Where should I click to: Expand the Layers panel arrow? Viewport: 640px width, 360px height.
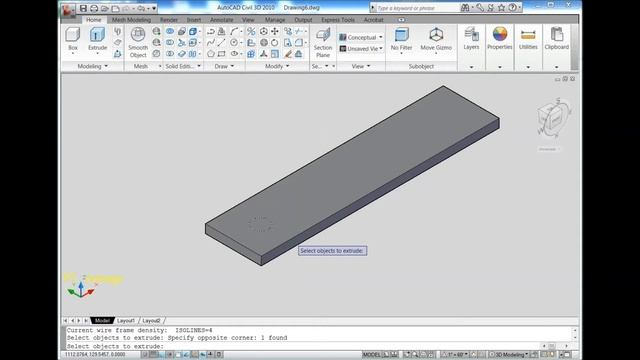tap(471, 67)
